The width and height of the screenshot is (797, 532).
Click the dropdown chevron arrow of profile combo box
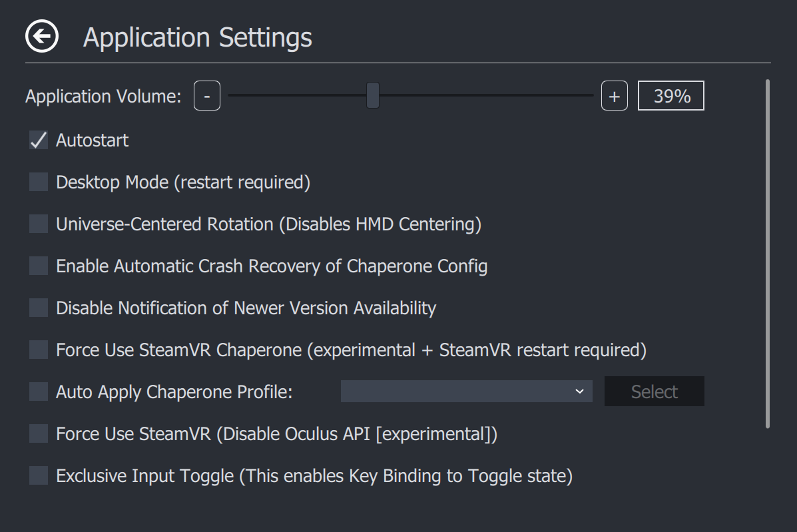click(579, 392)
